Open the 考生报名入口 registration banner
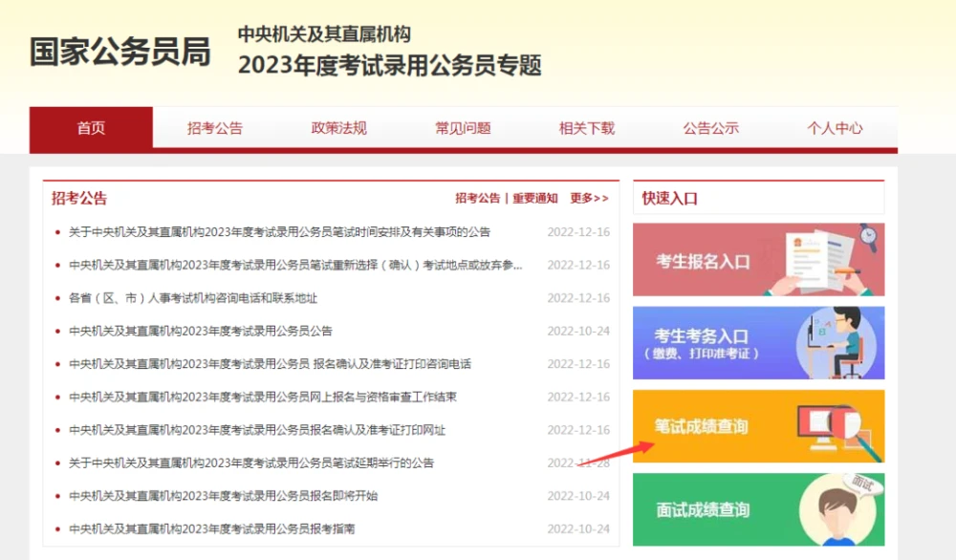 [758, 260]
